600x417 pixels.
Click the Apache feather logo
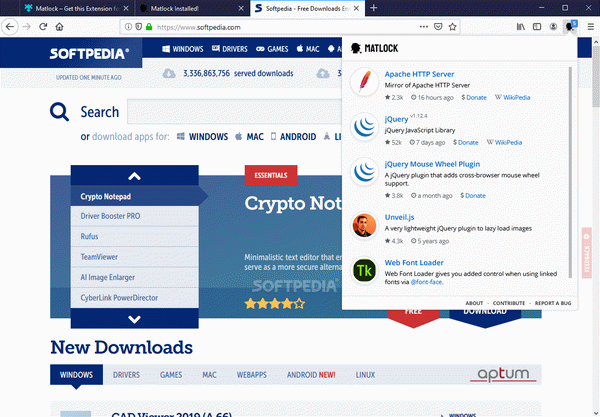(x=364, y=82)
